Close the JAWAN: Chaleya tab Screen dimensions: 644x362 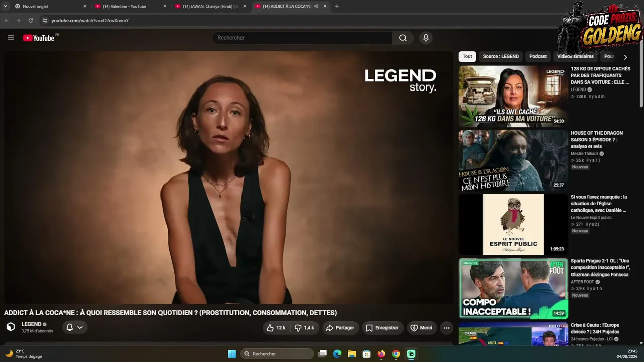tap(245, 6)
